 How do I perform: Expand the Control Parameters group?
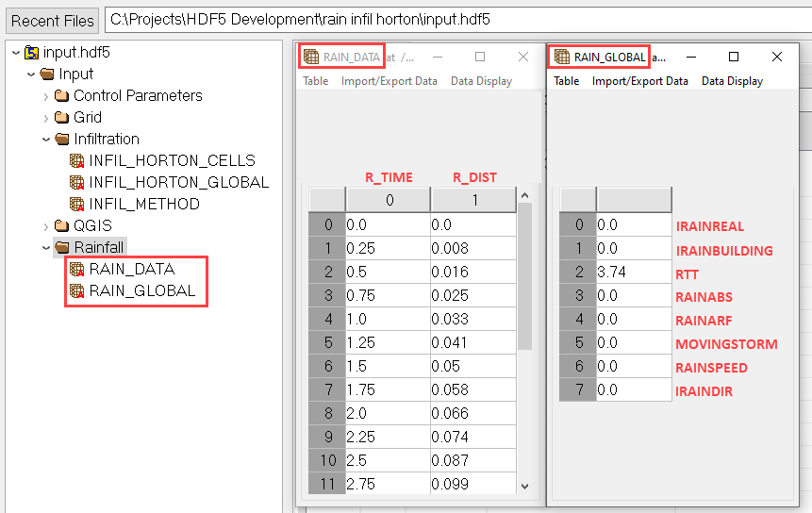coord(46,96)
